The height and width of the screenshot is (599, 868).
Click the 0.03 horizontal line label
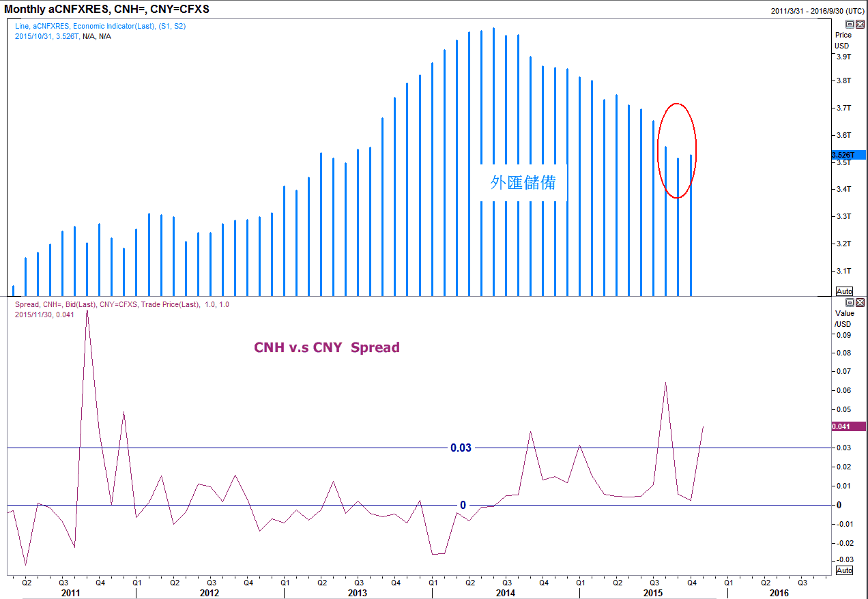461,448
